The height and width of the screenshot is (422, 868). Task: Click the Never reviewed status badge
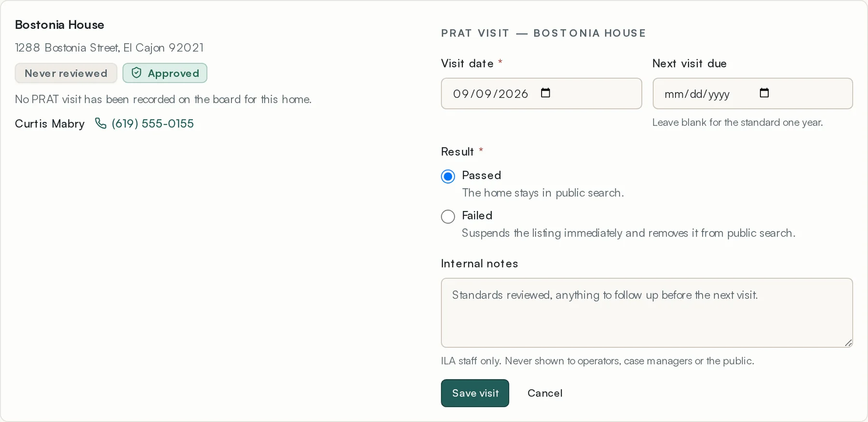66,73
